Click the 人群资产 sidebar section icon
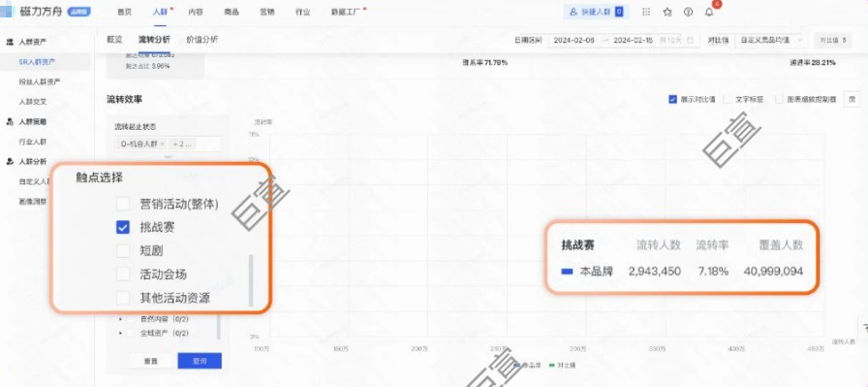 point(10,42)
